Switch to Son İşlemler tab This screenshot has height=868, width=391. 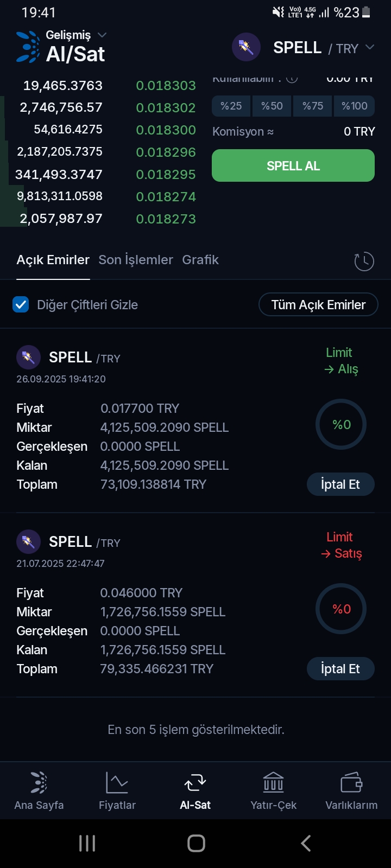click(x=136, y=260)
